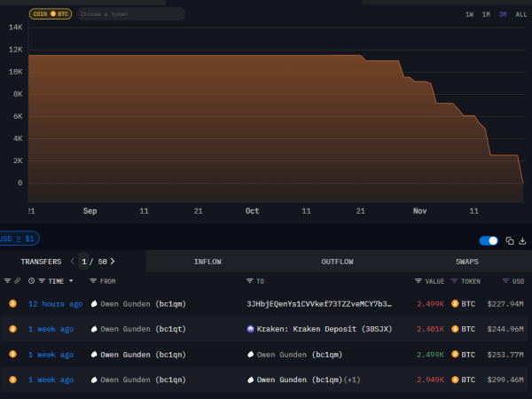Open the 1 week ago link in the $253.77M row
This screenshot has width=532, height=399.
click(x=51, y=355)
